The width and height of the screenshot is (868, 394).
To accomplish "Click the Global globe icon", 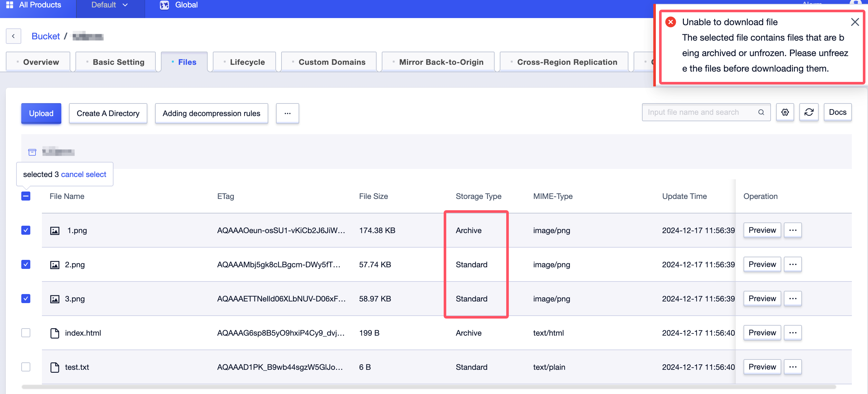I will tap(164, 5).
